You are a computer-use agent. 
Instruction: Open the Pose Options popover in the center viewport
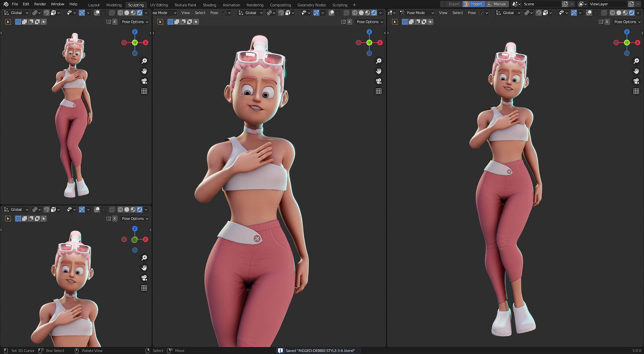(369, 21)
